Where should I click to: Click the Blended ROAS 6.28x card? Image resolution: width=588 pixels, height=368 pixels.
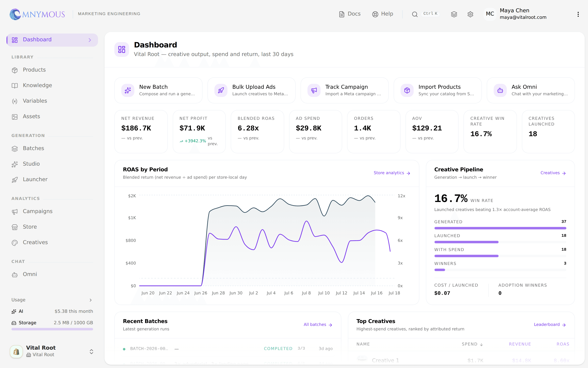point(257,132)
